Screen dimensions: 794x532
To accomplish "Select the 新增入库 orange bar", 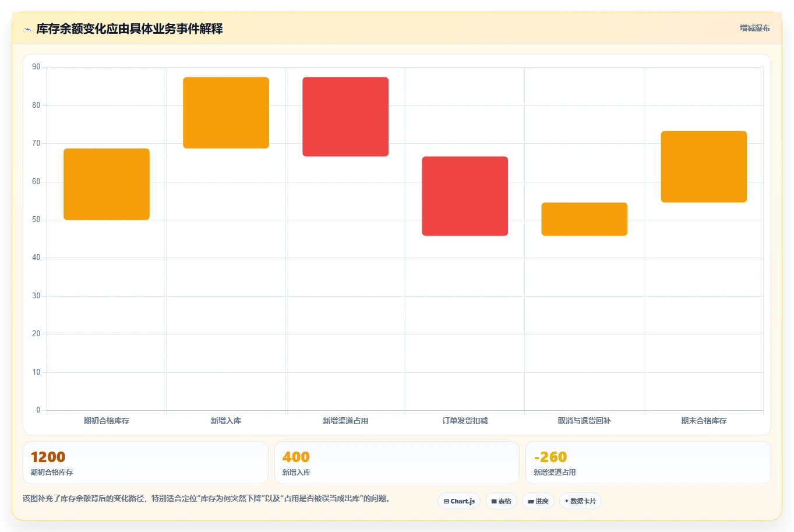I will 226,112.
